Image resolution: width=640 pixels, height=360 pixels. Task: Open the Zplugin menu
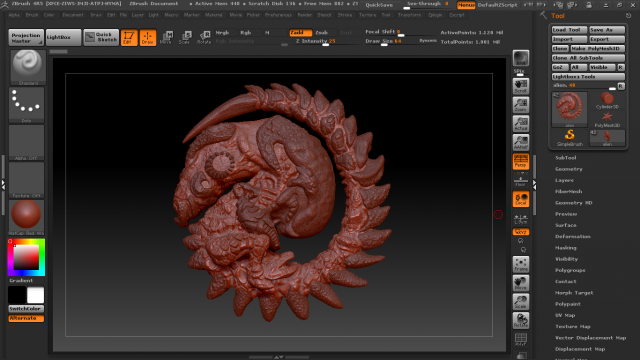[435, 15]
